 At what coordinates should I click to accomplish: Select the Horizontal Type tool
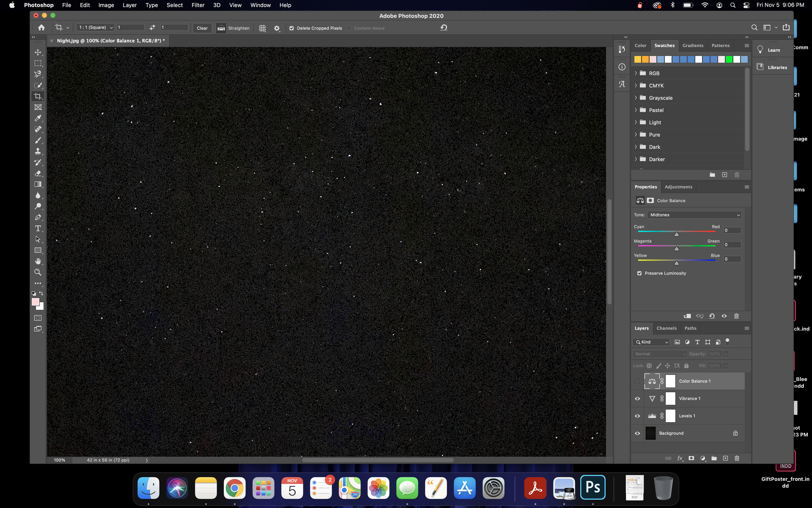(x=38, y=228)
